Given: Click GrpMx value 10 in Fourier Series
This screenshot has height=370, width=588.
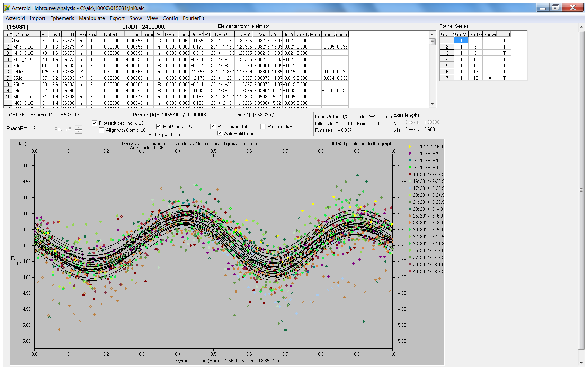Looking at the screenshot, I should [x=475, y=59].
